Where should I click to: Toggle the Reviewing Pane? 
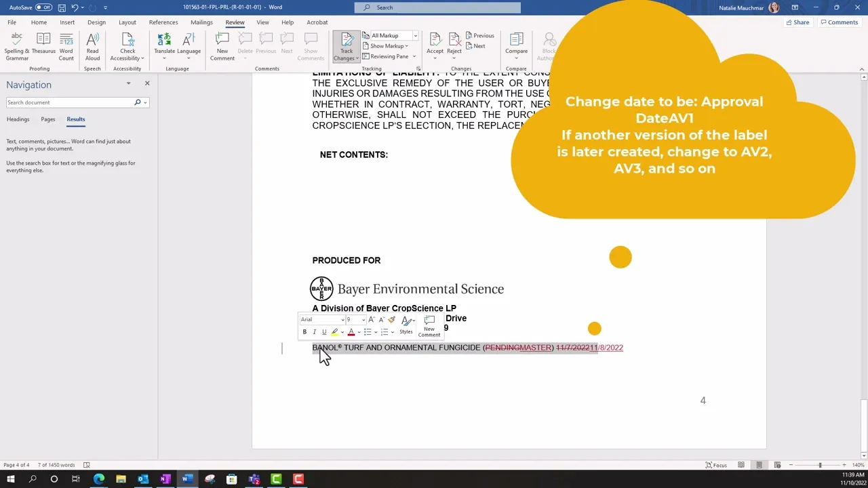coord(386,56)
